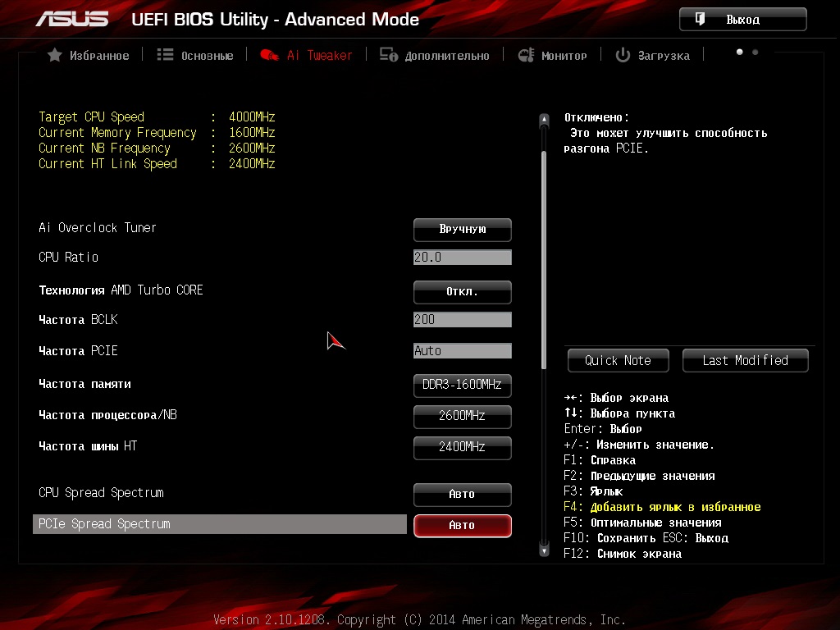Screen dimensions: 840x630
Task: Click the BCLK frequency field 200
Action: [x=463, y=319]
